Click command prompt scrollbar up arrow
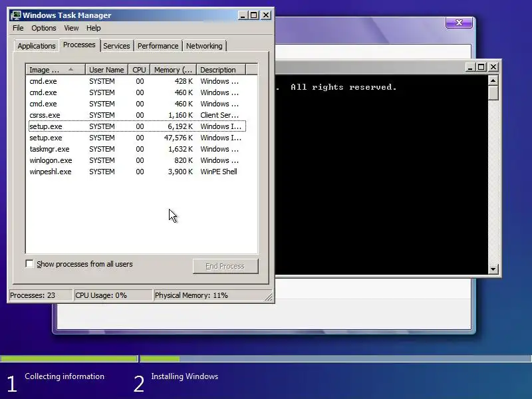This screenshot has width=532, height=399. (493, 80)
